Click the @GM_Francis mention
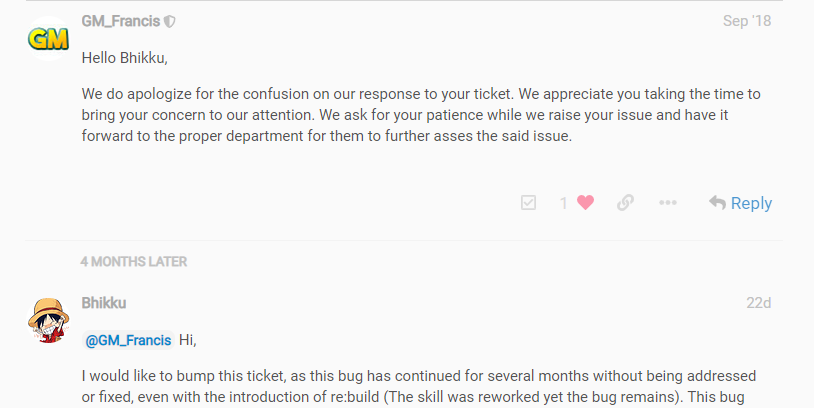 (x=128, y=340)
